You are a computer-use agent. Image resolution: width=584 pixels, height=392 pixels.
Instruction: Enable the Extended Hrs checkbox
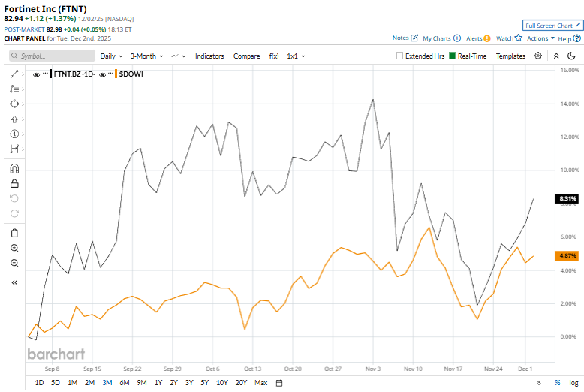399,56
